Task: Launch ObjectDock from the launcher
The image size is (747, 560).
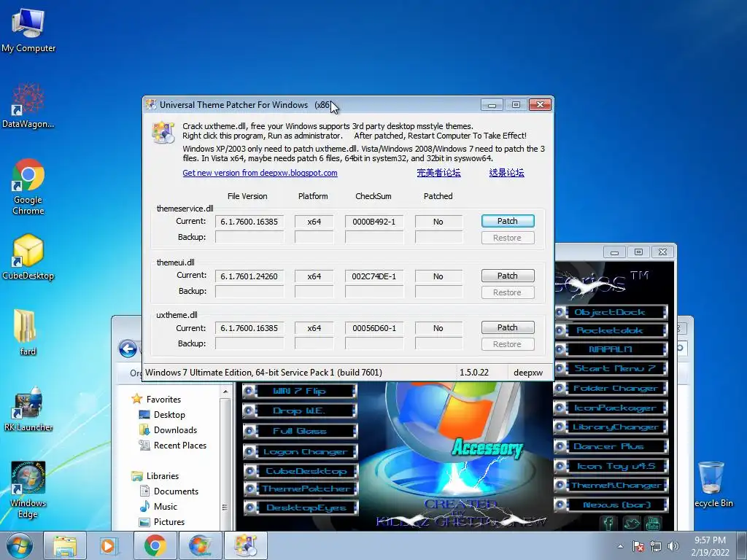Action: 610,312
